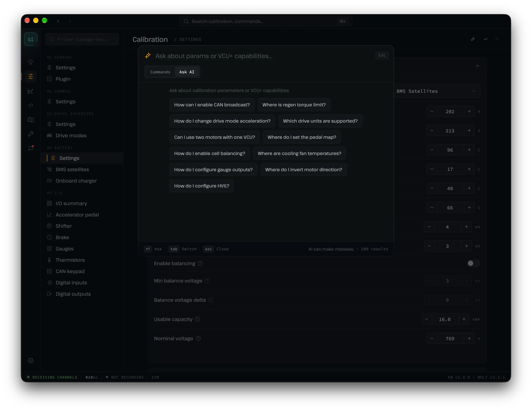Viewport: 532px width, 410px height.
Task: Open the map book icon in left rail
Action: coord(31,120)
